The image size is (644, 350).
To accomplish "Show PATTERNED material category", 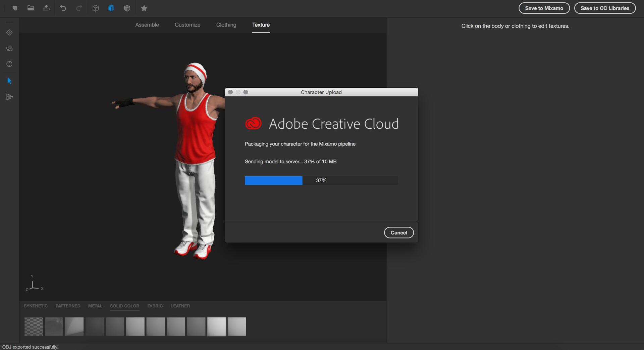I will coord(68,306).
